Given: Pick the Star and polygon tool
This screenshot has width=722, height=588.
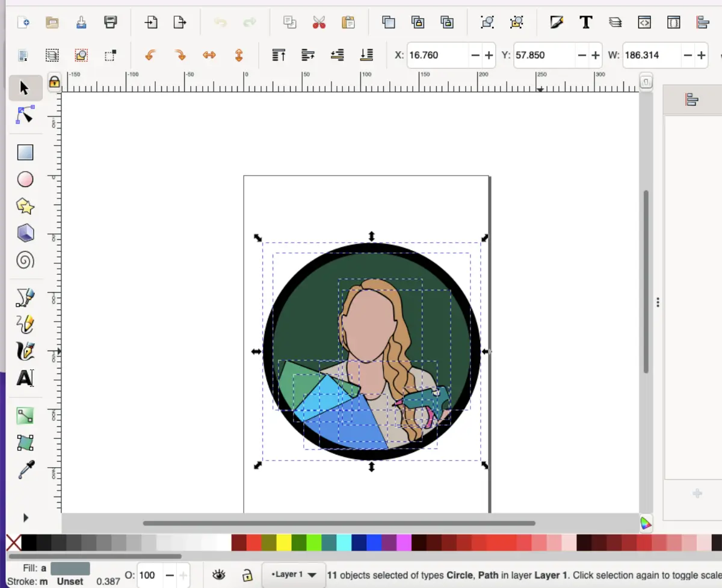Looking at the screenshot, I should click(x=25, y=206).
